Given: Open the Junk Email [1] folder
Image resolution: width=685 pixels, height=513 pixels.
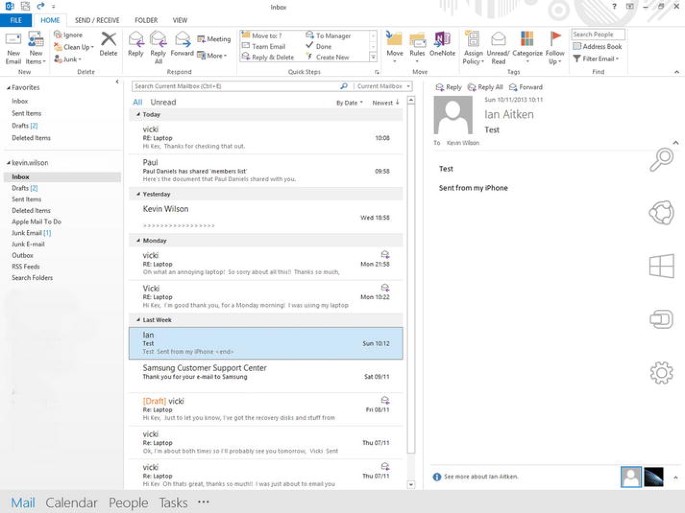Looking at the screenshot, I should point(31,233).
